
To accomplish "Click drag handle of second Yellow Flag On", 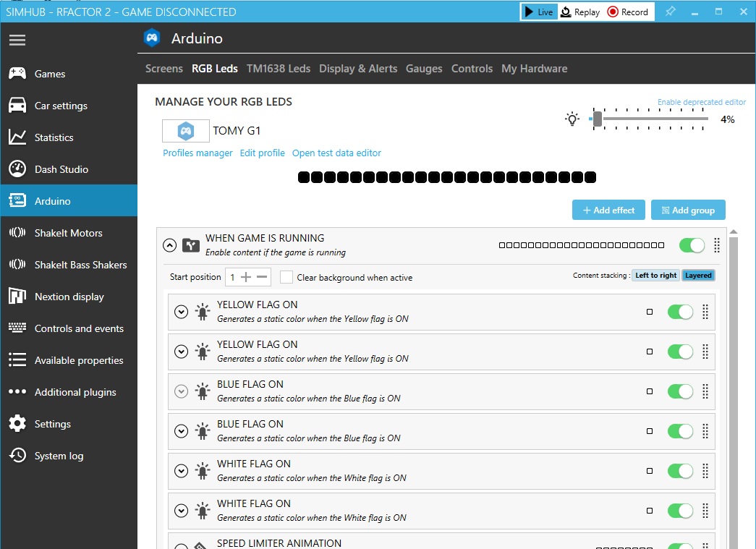I will click(x=705, y=352).
